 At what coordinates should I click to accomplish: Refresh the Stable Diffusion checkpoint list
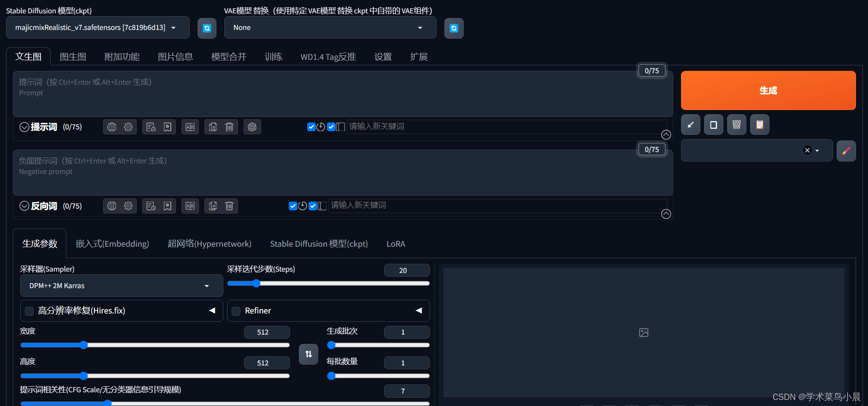click(x=207, y=28)
